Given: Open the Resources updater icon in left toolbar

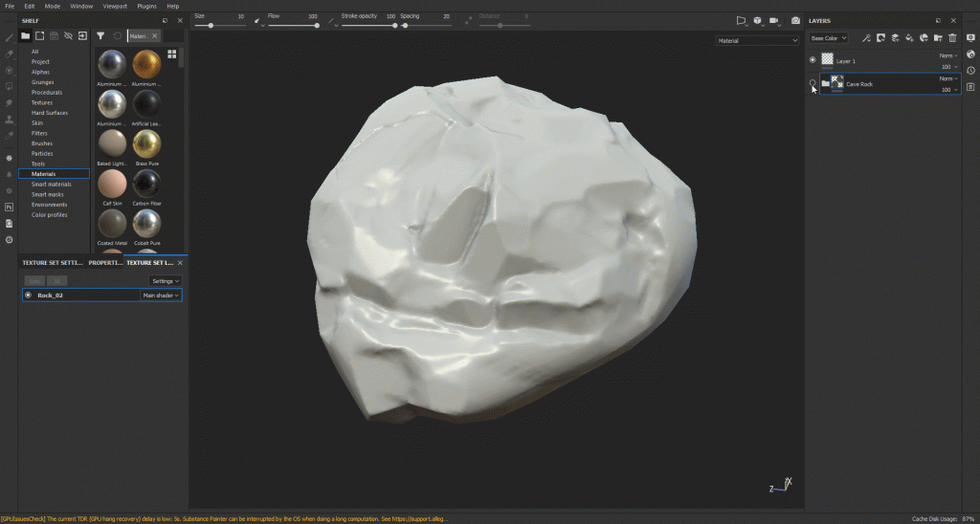Looking at the screenshot, I should [9, 223].
